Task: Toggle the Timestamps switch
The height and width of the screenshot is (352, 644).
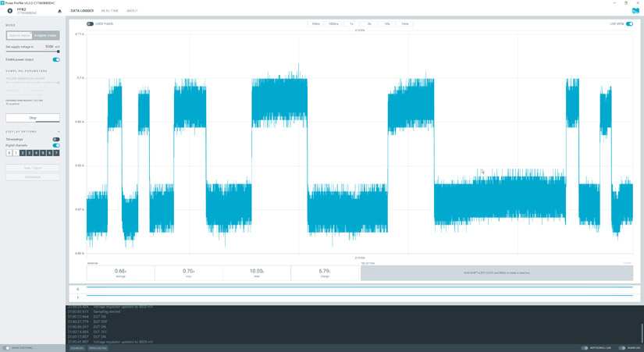Action: (x=56, y=140)
